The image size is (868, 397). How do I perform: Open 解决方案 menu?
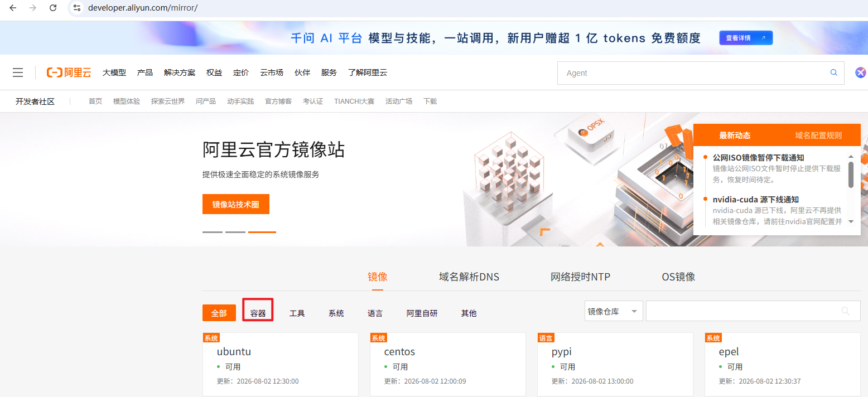tap(180, 72)
